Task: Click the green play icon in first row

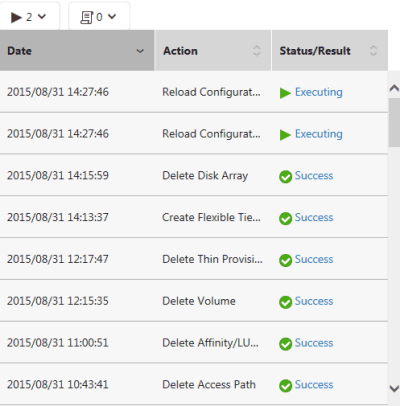Action: 285,93
